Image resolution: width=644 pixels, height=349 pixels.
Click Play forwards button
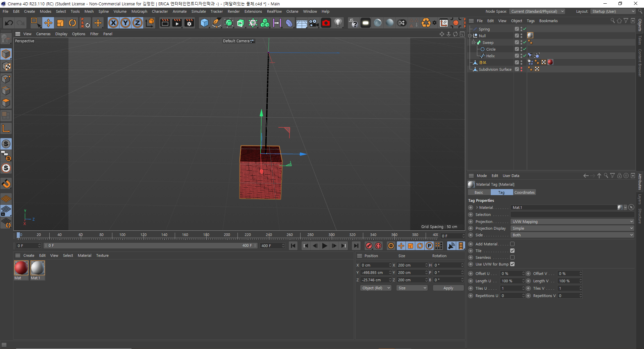click(324, 246)
